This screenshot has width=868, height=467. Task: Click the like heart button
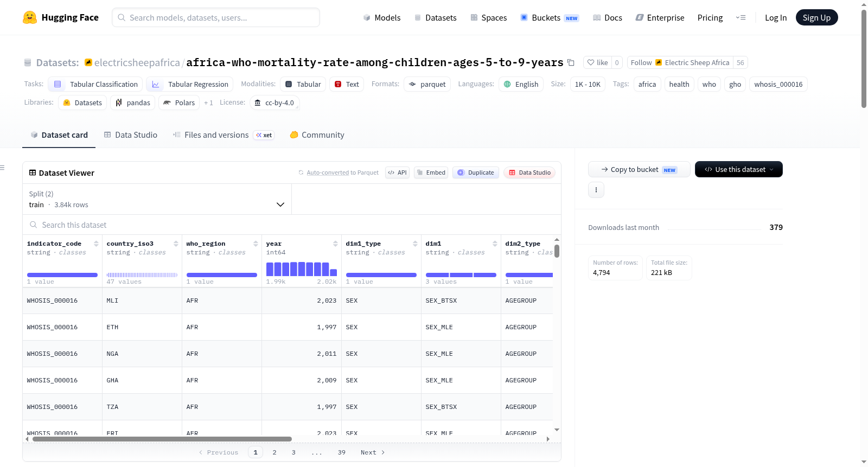597,62
